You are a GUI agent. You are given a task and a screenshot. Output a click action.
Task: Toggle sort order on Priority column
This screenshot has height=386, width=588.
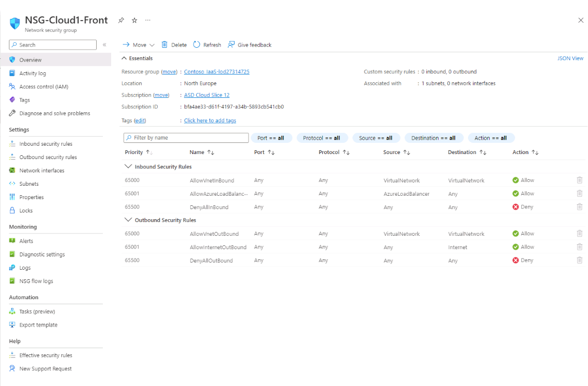click(x=149, y=152)
